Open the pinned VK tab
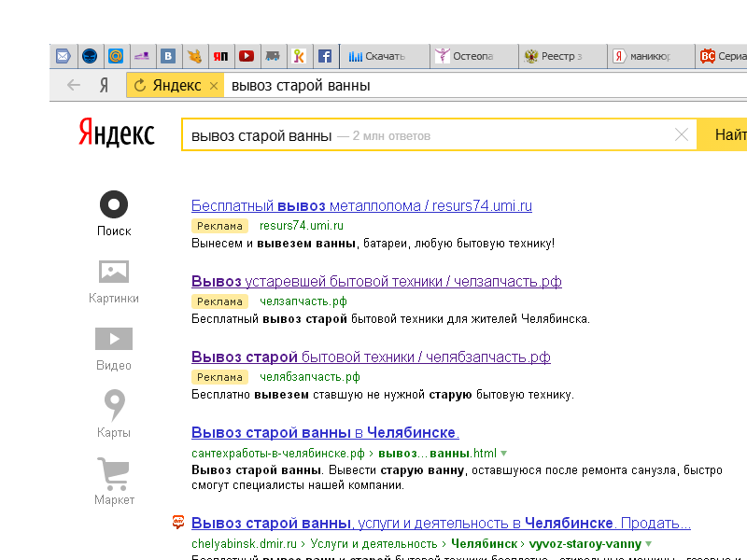This screenshot has width=747, height=560. pyautogui.click(x=168, y=56)
